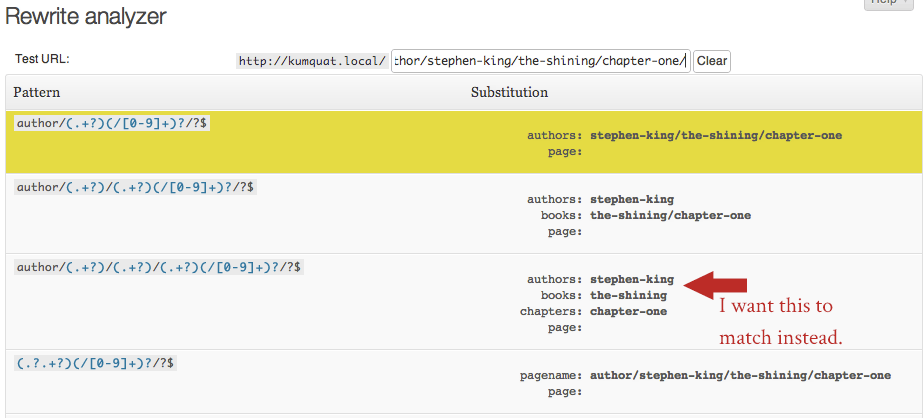
Task: Click the 'Substitution' column header
Action: [509, 93]
